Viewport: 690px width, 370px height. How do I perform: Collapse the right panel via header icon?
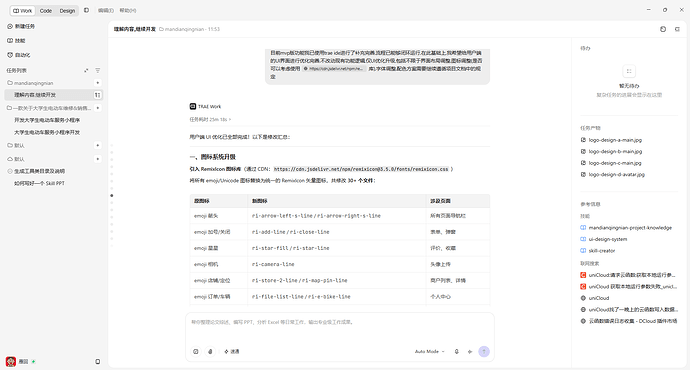pyautogui.click(x=677, y=29)
